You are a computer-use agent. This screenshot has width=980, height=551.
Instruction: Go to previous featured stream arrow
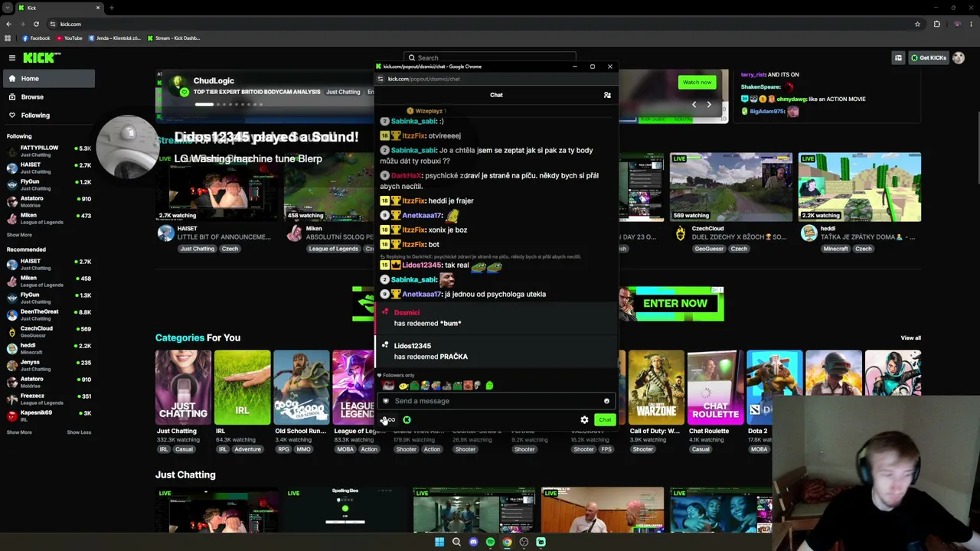click(x=694, y=104)
